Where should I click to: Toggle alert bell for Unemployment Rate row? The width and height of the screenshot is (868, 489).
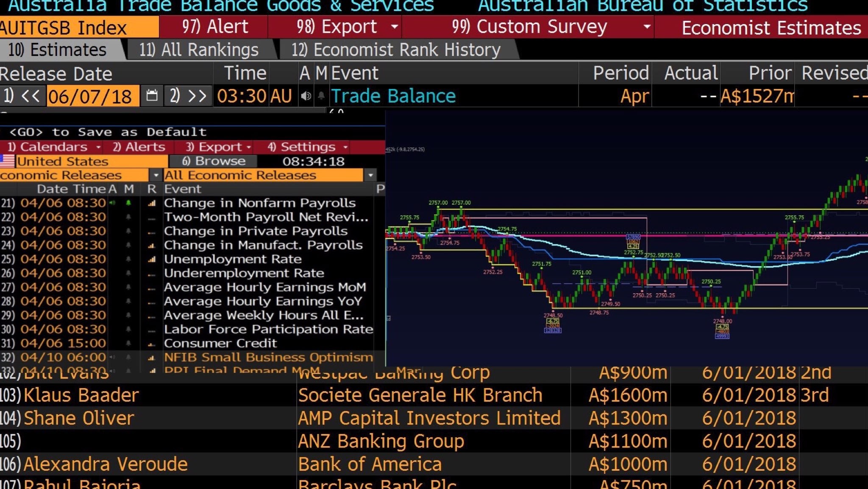128,259
